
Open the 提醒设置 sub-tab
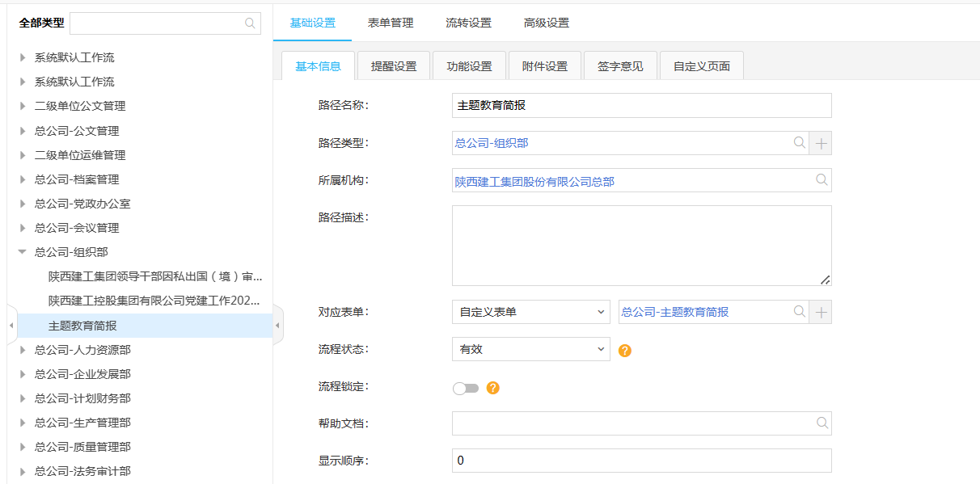(x=394, y=66)
